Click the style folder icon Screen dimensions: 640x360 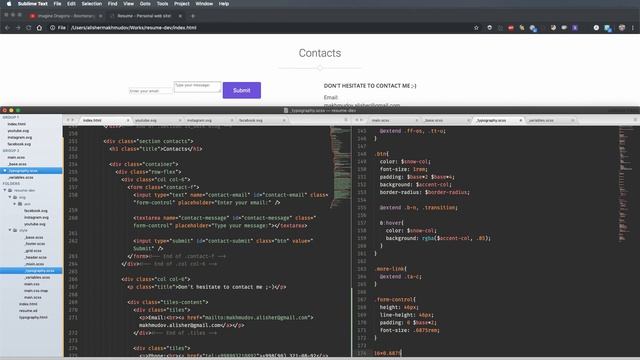point(15,230)
